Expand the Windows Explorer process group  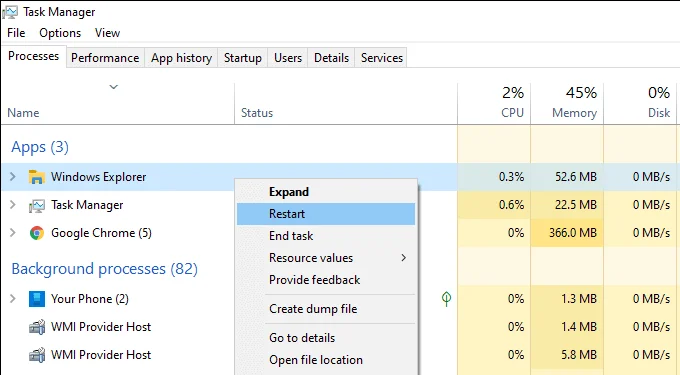pyautogui.click(x=13, y=176)
